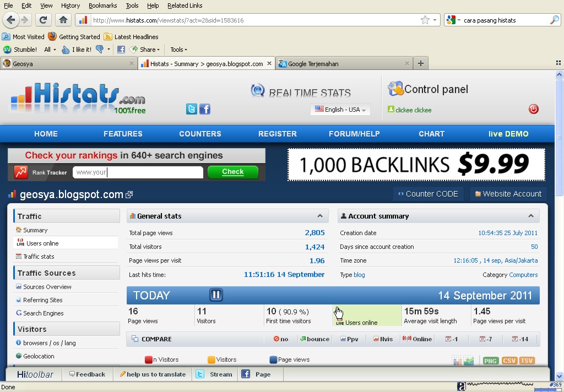This screenshot has width=564, height=392.
Task: Export chart data as TSV
Action: pos(527,361)
